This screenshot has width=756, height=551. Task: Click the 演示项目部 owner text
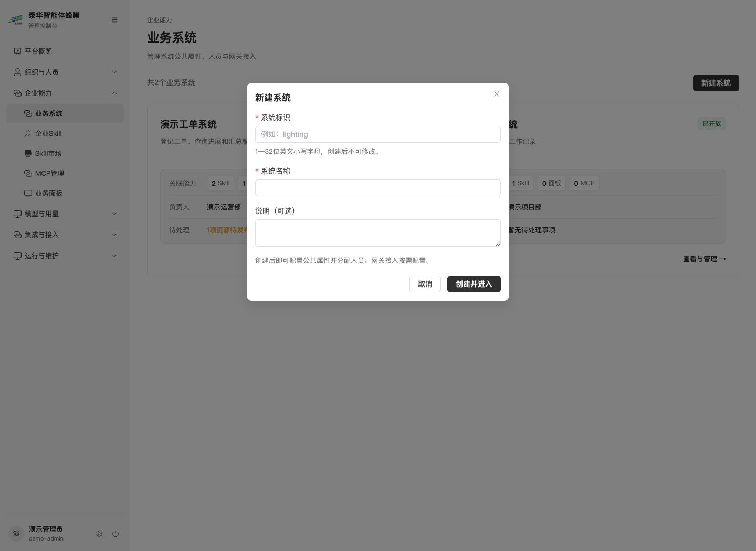[525, 207]
